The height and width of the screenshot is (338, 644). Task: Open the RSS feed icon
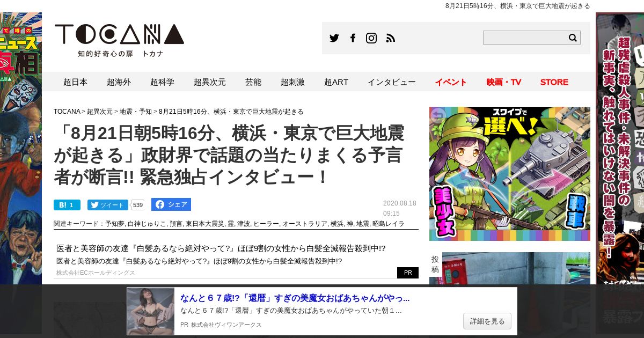pyautogui.click(x=391, y=38)
